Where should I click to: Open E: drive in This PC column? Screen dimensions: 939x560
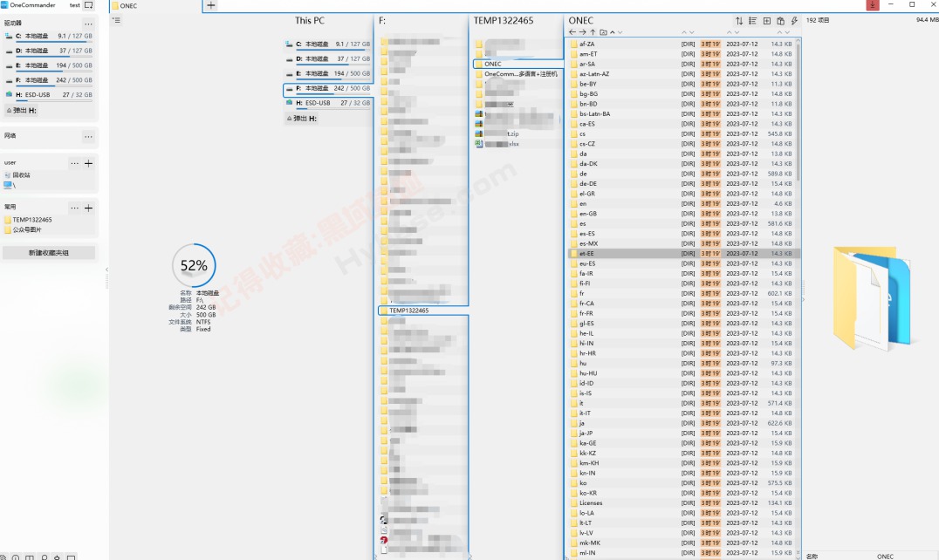[327, 73]
